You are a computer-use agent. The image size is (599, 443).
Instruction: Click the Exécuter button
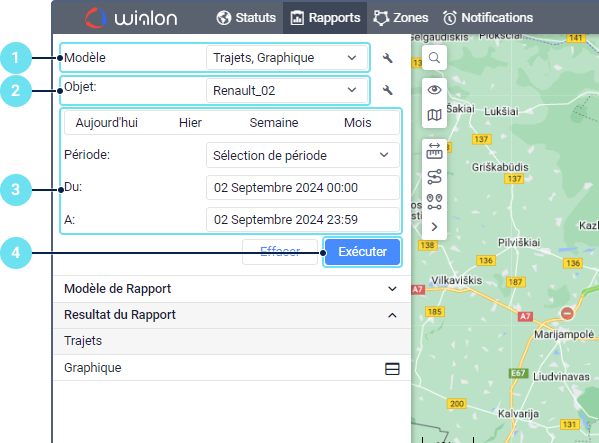(x=362, y=252)
